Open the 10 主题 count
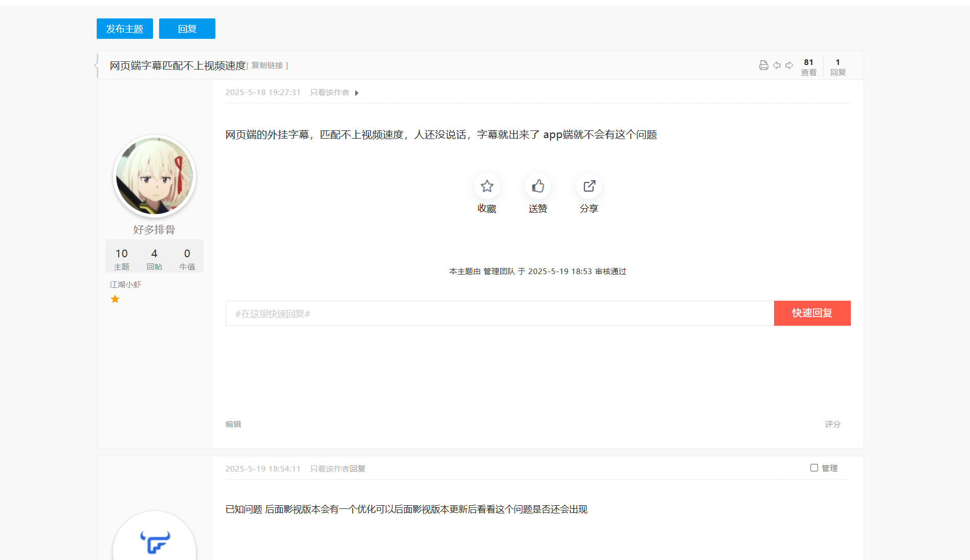The width and height of the screenshot is (970, 560). point(122,259)
